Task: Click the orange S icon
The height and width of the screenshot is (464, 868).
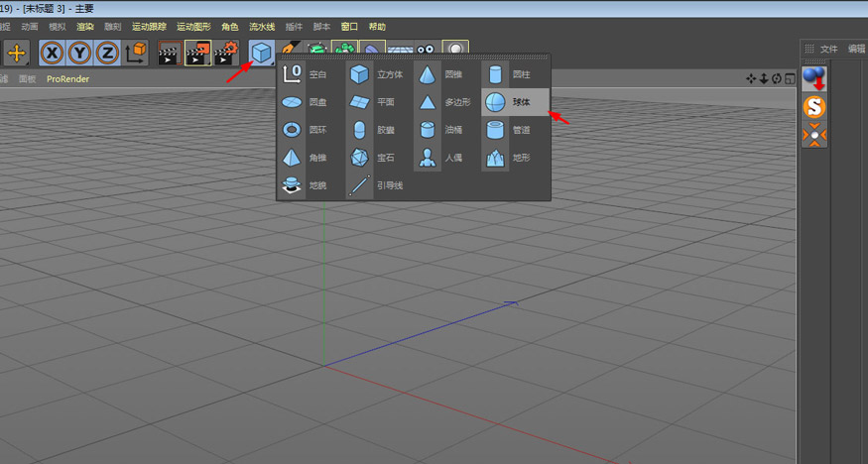Action: tap(814, 107)
